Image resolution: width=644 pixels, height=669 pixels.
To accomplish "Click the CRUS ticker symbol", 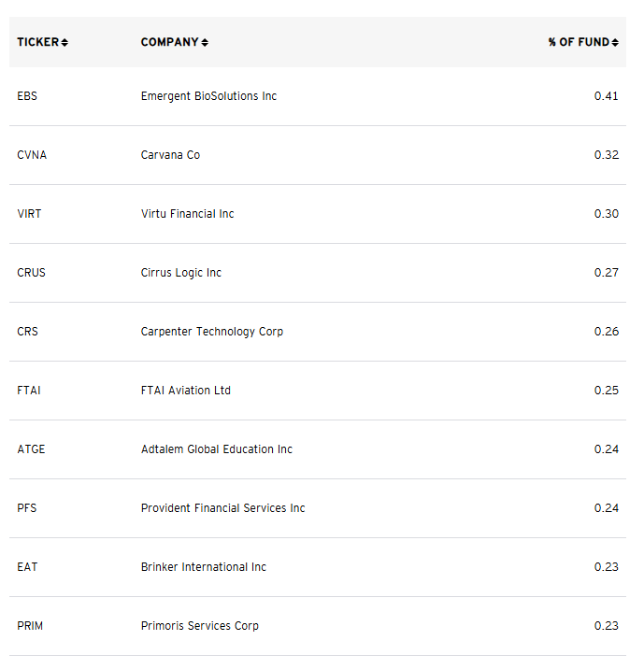I will click(x=31, y=273).
